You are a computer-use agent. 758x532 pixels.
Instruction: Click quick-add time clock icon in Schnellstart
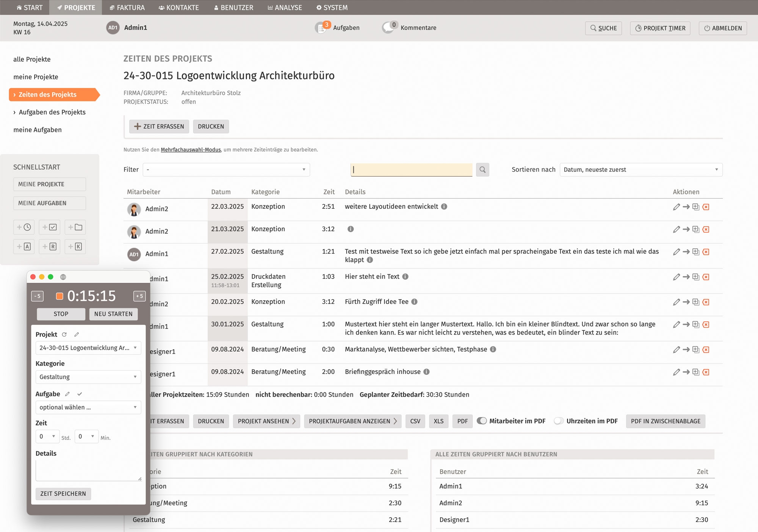(x=24, y=227)
